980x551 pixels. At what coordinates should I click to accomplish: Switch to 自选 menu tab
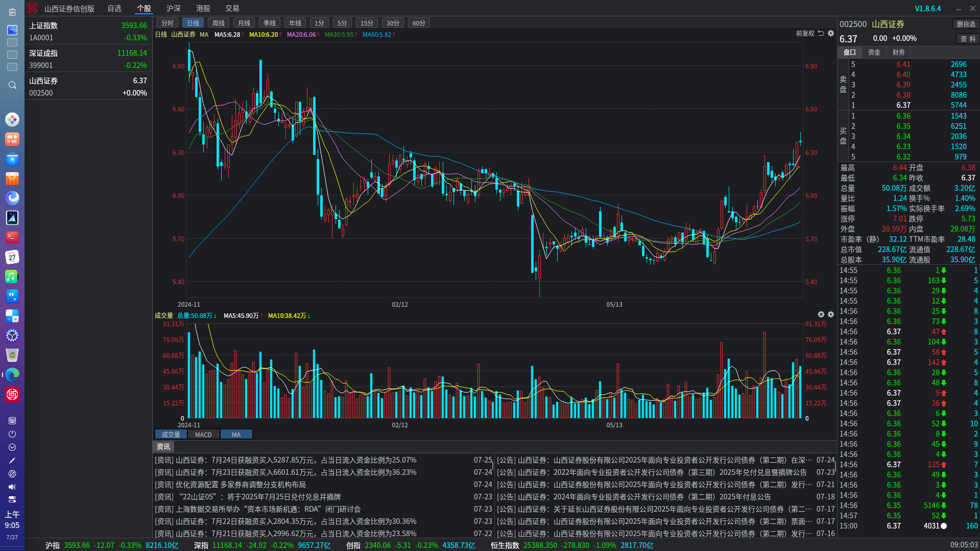coord(114,8)
